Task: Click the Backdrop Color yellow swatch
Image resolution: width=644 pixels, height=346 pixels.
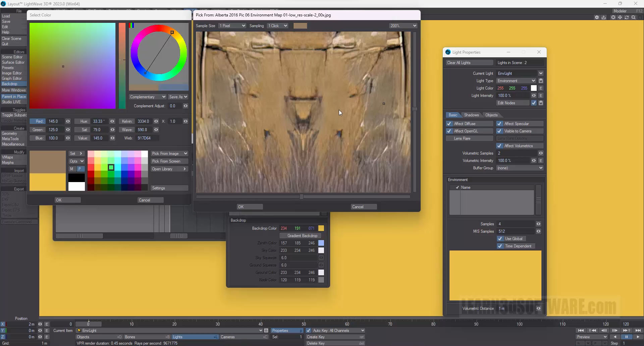Action: pyautogui.click(x=321, y=228)
